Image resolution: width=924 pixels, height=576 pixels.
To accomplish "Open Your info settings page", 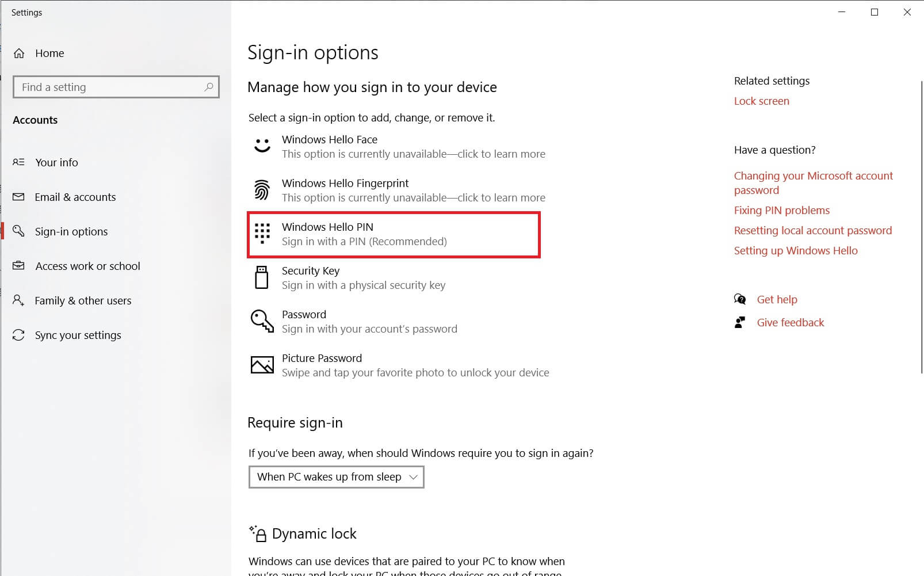I will [x=56, y=162].
